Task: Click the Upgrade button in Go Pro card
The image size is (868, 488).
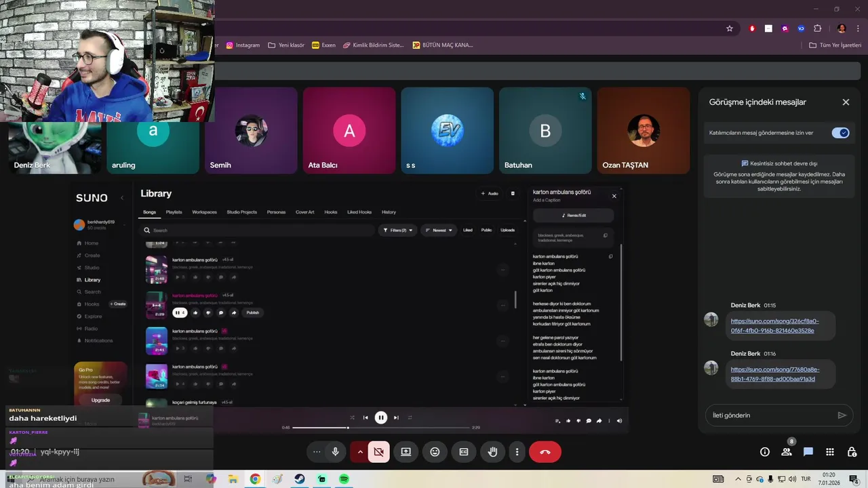Action: coord(100,400)
